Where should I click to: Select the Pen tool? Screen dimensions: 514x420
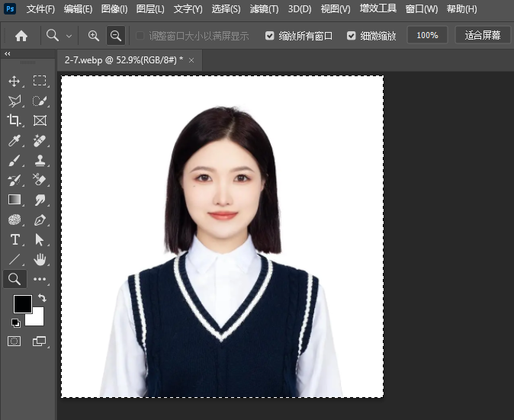click(40, 220)
